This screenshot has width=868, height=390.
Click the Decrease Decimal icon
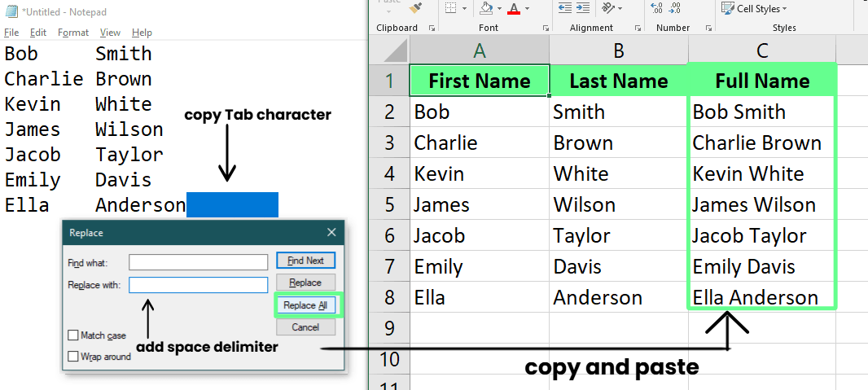(x=675, y=8)
